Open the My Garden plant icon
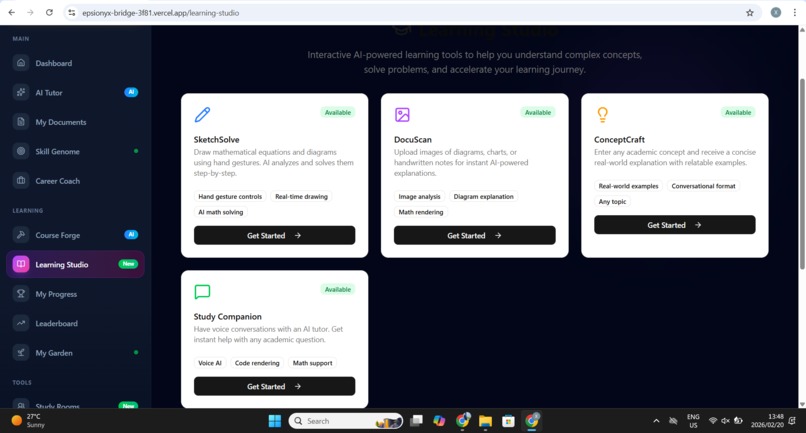The height and width of the screenshot is (433, 806). (x=21, y=353)
